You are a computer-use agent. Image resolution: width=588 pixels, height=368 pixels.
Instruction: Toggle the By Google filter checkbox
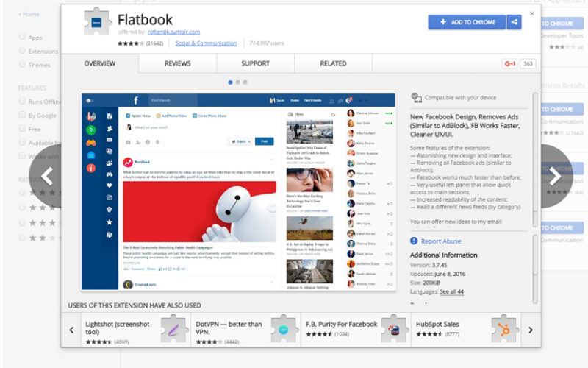(x=22, y=116)
